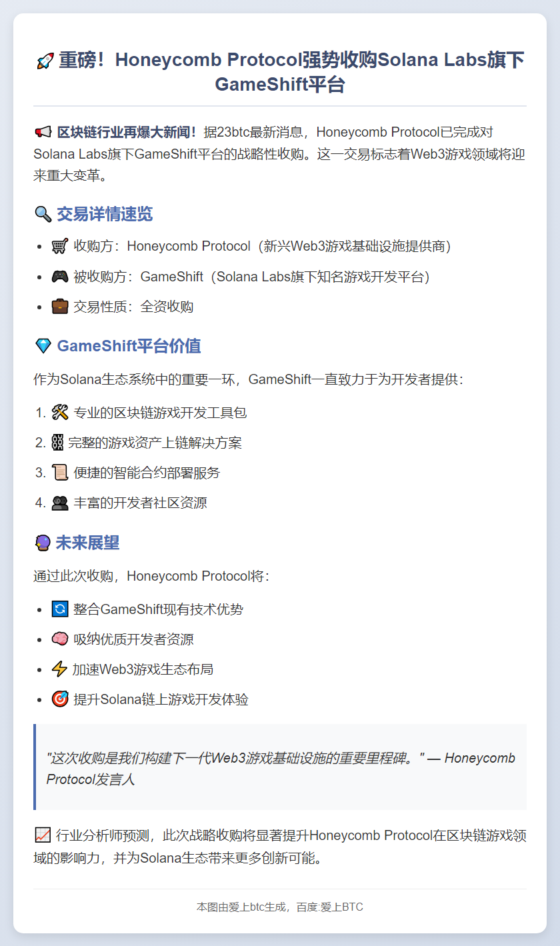
Task: Click the lightning bolt icon beside 加速Web3游戏
Action: pyautogui.click(x=60, y=669)
